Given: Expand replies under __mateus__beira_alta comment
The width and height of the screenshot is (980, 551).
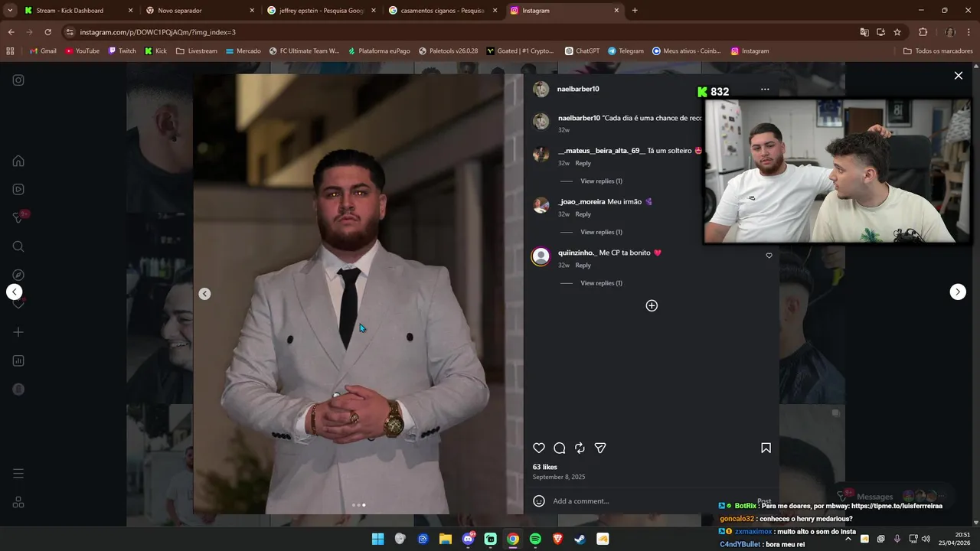Looking at the screenshot, I should [601, 181].
